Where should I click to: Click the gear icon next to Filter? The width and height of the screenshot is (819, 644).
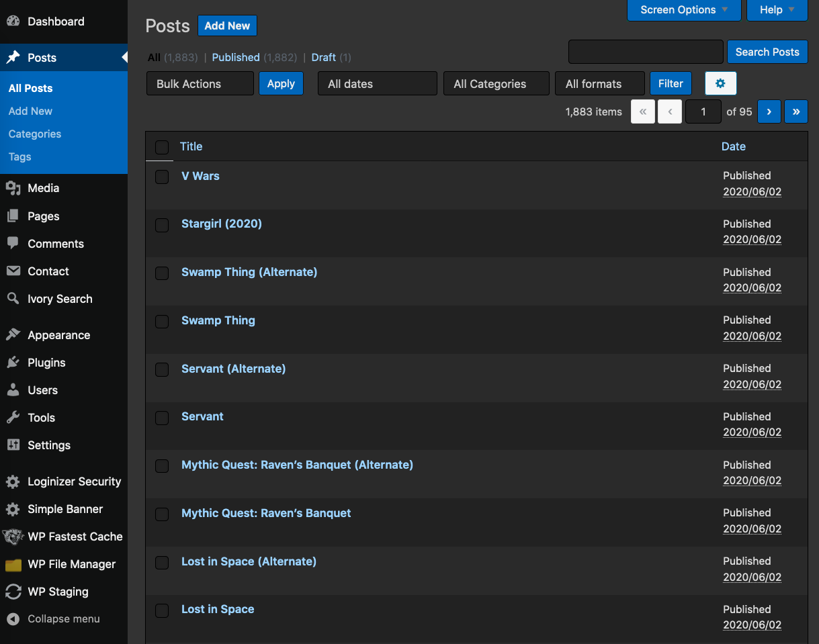(721, 83)
